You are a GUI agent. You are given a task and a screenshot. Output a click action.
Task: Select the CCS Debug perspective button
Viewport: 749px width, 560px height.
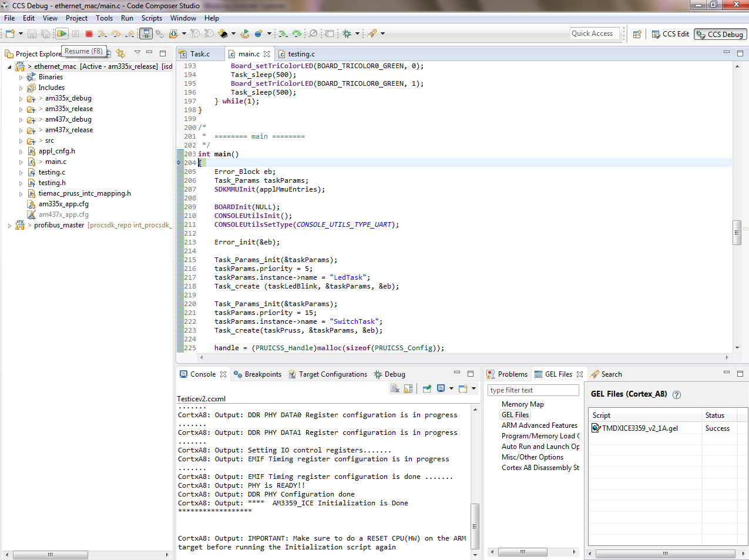pyautogui.click(x=720, y=35)
